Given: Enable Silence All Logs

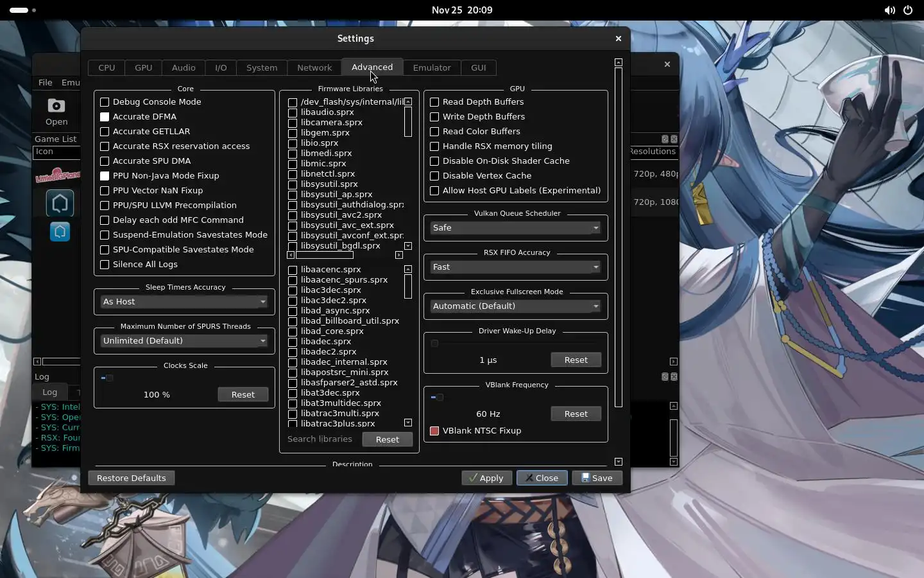Looking at the screenshot, I should click(139, 265).
